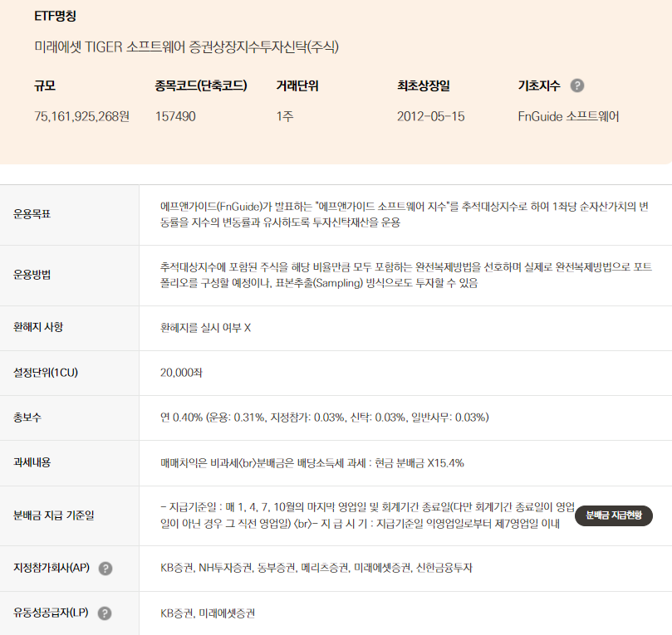This screenshot has height=635, width=672.
Task: Select the text 환헤지를 실시 여부 X
Action: click(x=206, y=328)
